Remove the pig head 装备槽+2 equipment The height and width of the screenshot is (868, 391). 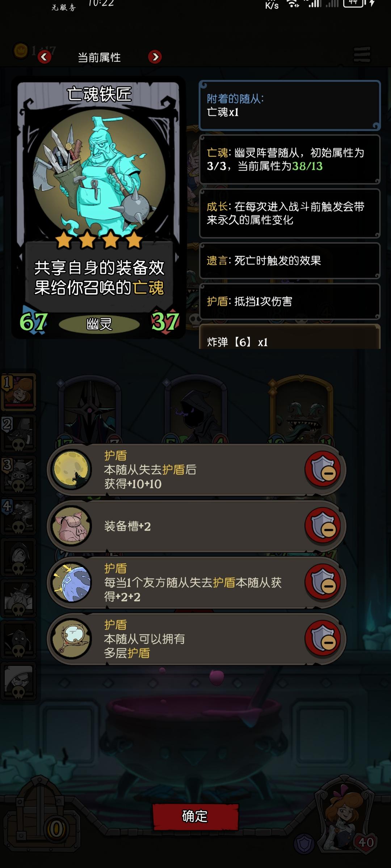click(323, 526)
